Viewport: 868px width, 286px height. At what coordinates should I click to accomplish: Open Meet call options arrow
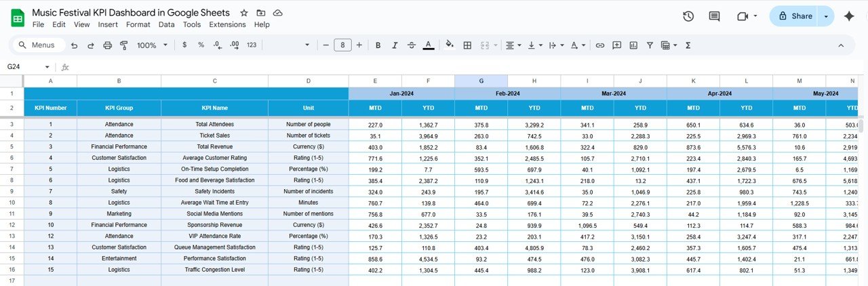(x=755, y=16)
